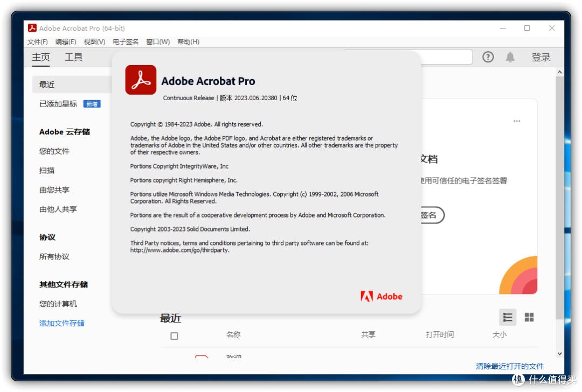The width and height of the screenshot is (582, 392).
Task: Sort recent files by 共享 column
Action: (368, 334)
